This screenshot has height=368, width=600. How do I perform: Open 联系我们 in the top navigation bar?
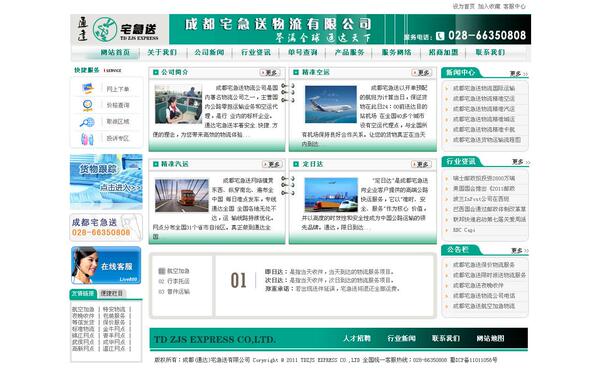pos(490,52)
